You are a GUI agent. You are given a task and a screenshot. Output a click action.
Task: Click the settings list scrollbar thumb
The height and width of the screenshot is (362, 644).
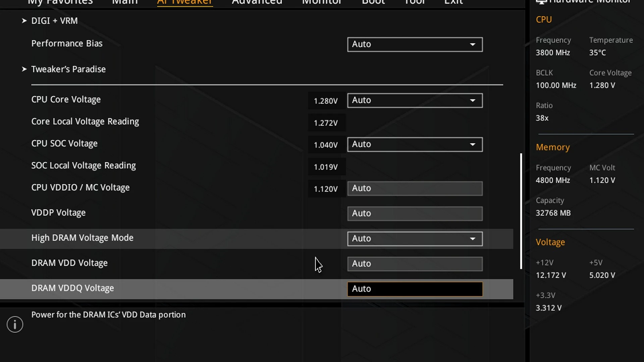click(521, 211)
